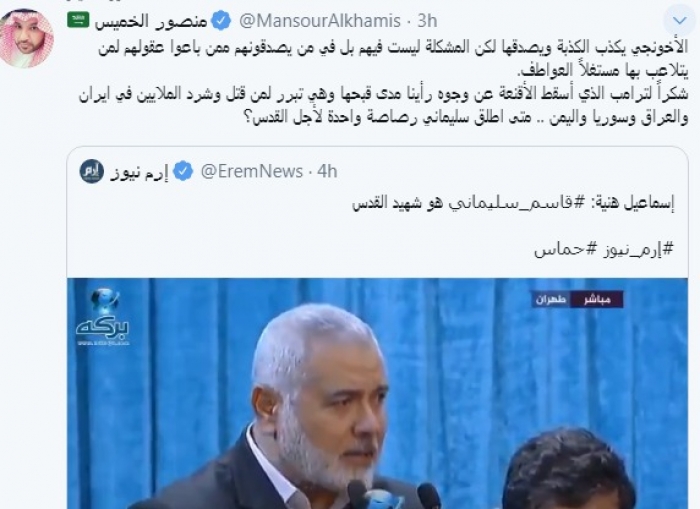The image size is (700, 509).
Task: Click the Saudi flag emoji
Action: 78,20
